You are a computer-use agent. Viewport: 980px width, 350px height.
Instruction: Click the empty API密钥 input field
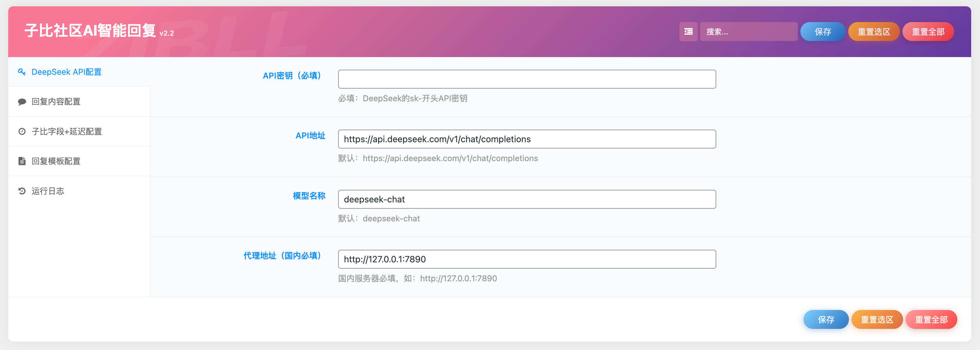(x=527, y=79)
